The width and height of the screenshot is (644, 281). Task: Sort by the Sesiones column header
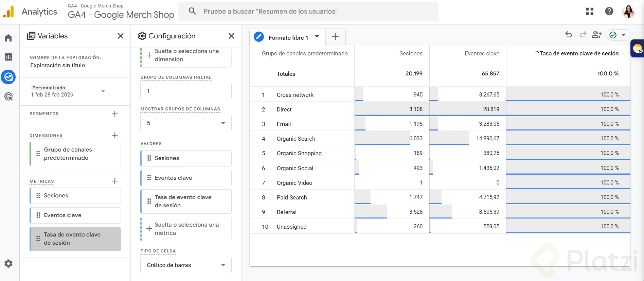coord(411,53)
